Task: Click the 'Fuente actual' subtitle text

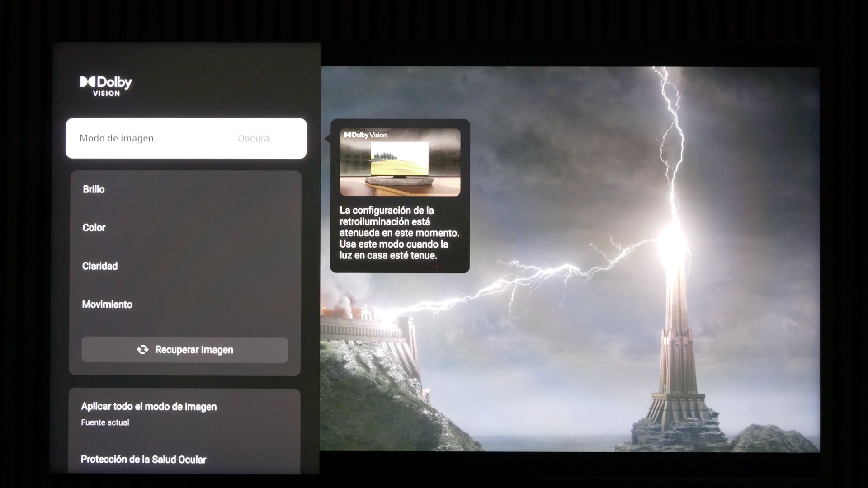Action: coord(105,422)
